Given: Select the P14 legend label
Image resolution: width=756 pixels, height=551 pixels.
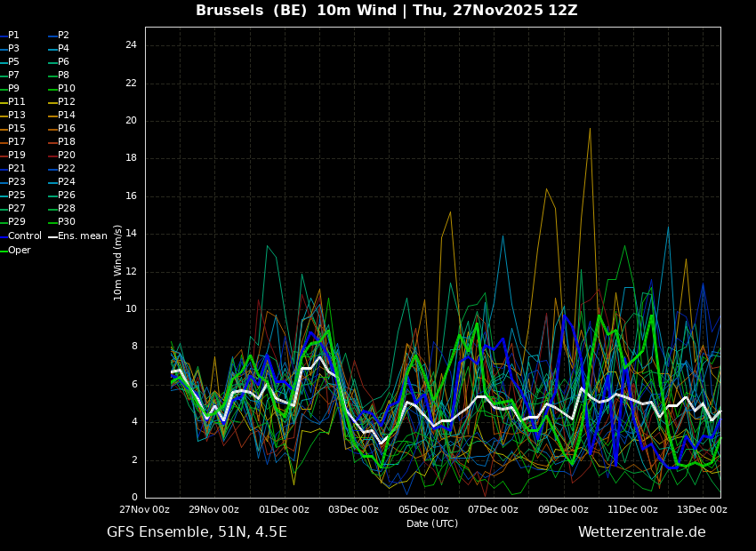Looking at the screenshot, I should coord(67,116).
